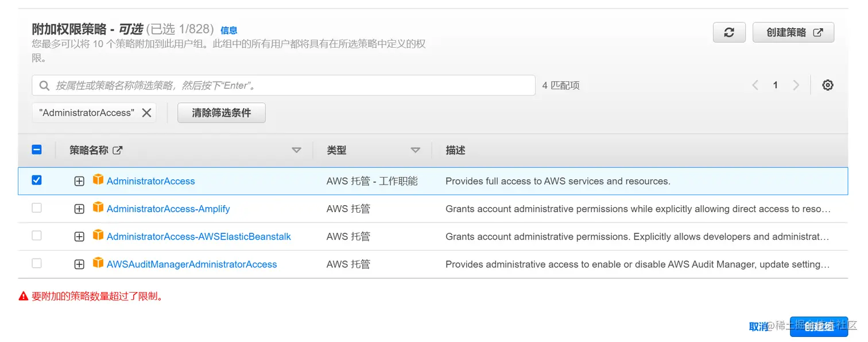868x342 pixels.
Task: Open the AdministratorAccess-Amplify policy link
Action: coord(168,209)
